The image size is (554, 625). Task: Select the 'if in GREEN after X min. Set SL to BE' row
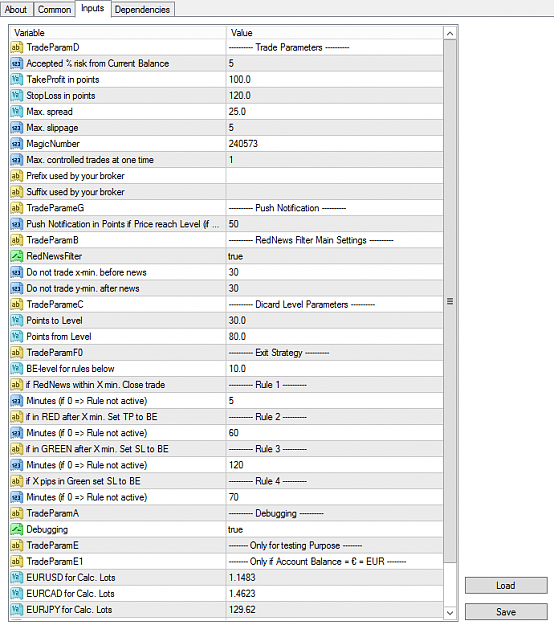click(226, 449)
